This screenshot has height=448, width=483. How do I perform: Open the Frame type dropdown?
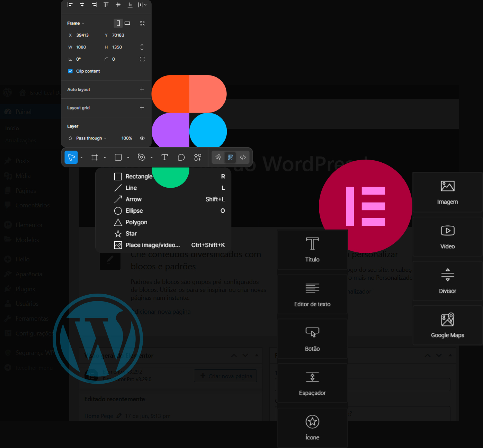pyautogui.click(x=76, y=23)
